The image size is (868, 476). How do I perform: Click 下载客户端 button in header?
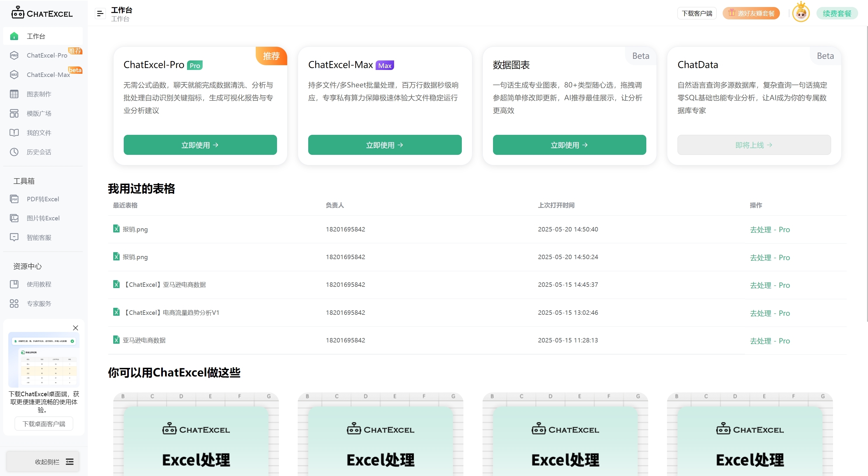pyautogui.click(x=697, y=13)
